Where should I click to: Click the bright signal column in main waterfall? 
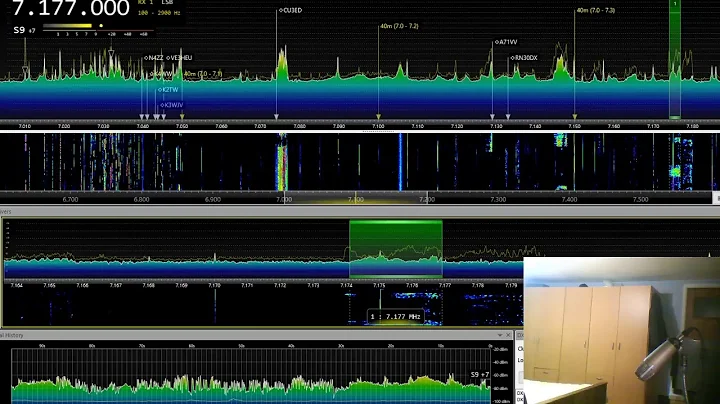282,162
